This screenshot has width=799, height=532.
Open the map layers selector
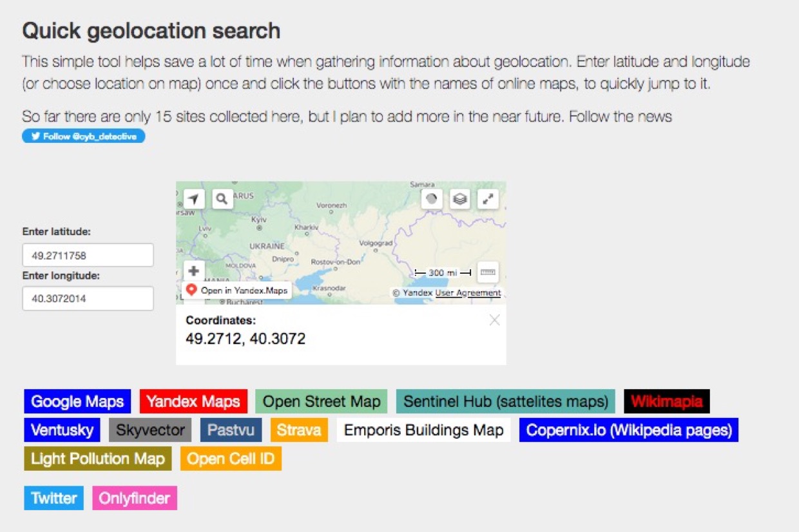(459, 199)
